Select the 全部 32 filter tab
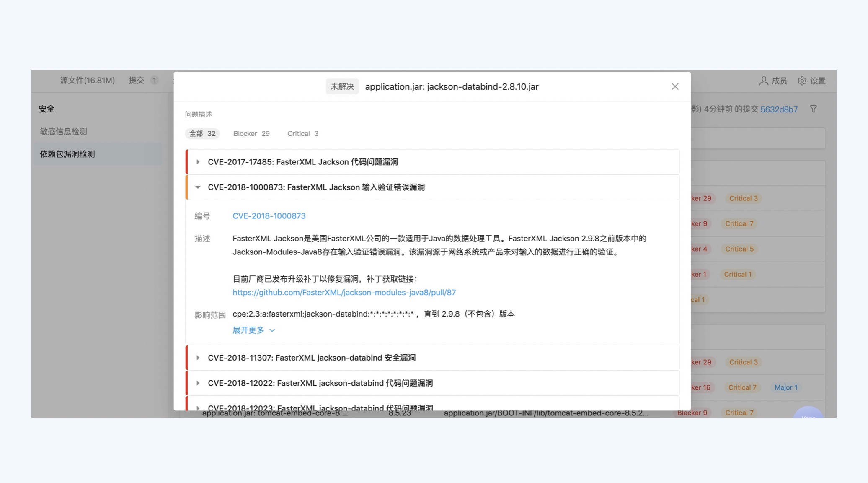Image resolution: width=868 pixels, height=483 pixels. point(202,133)
